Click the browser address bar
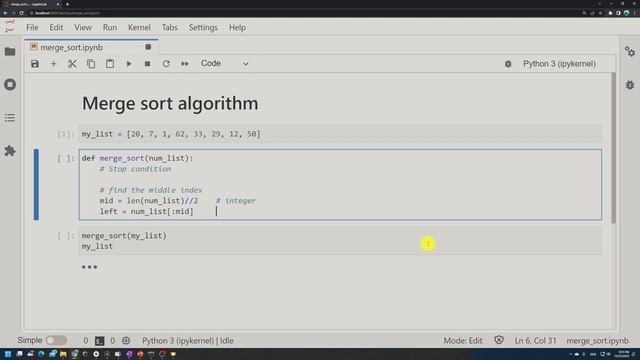Viewport: 640px width, 360px height. tap(302, 13)
